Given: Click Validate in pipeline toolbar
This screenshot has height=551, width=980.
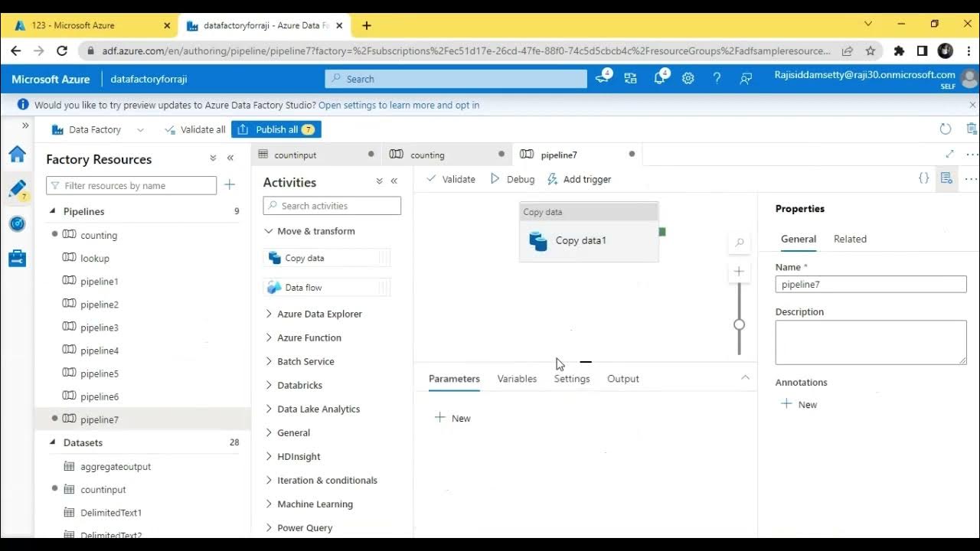Looking at the screenshot, I should pos(451,179).
